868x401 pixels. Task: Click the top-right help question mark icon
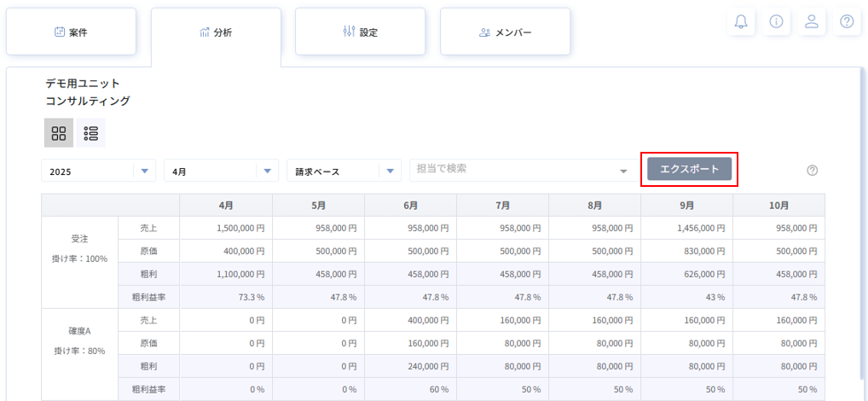pyautogui.click(x=847, y=22)
